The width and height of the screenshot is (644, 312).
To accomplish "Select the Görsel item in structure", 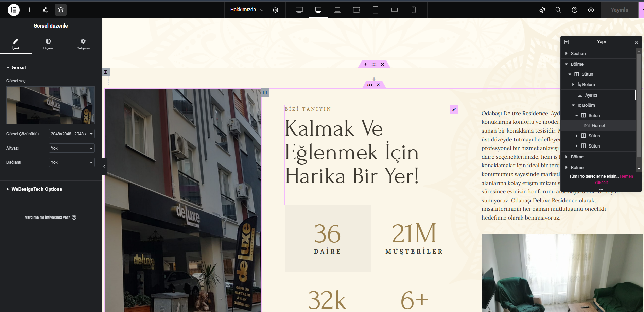I will click(x=598, y=125).
